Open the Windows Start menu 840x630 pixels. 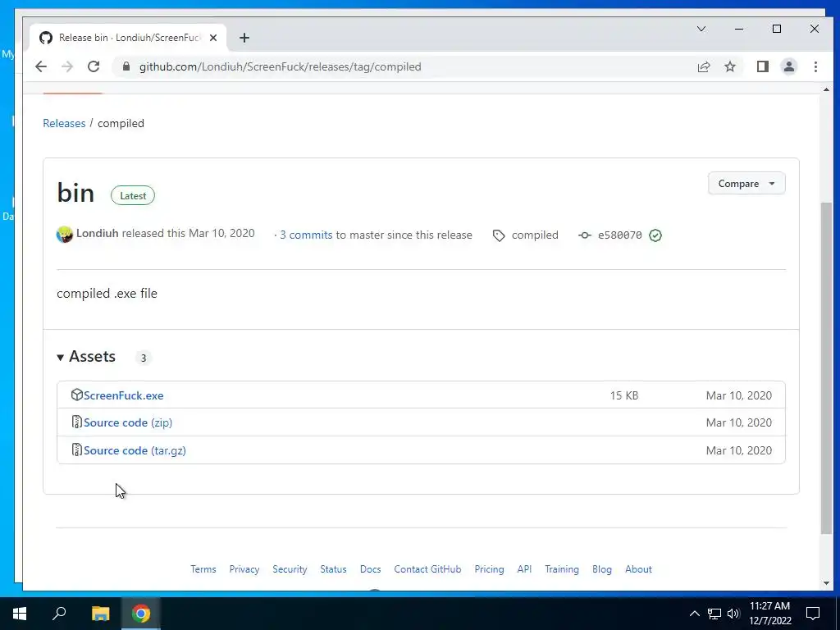pos(20,614)
